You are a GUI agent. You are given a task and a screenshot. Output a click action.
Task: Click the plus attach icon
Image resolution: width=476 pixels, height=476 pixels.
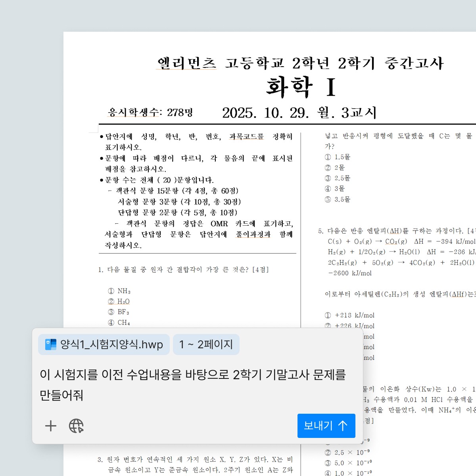51,426
